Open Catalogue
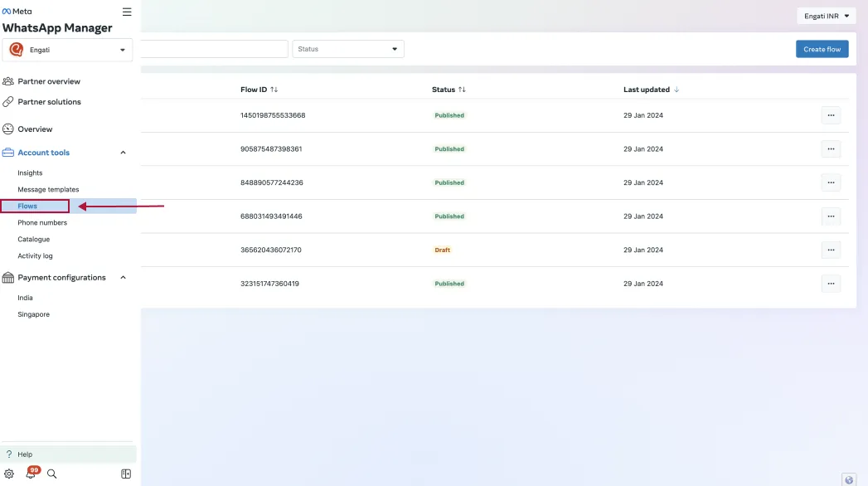 (x=34, y=239)
